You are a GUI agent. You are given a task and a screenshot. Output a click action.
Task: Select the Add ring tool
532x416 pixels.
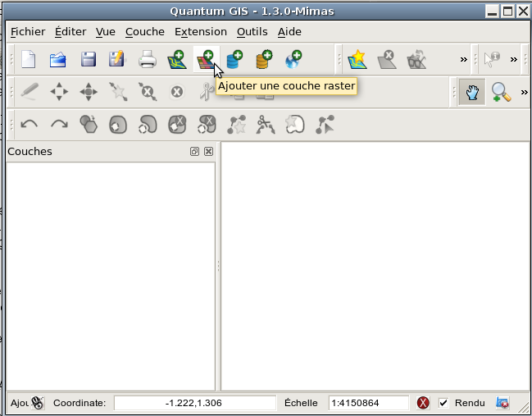(x=118, y=124)
